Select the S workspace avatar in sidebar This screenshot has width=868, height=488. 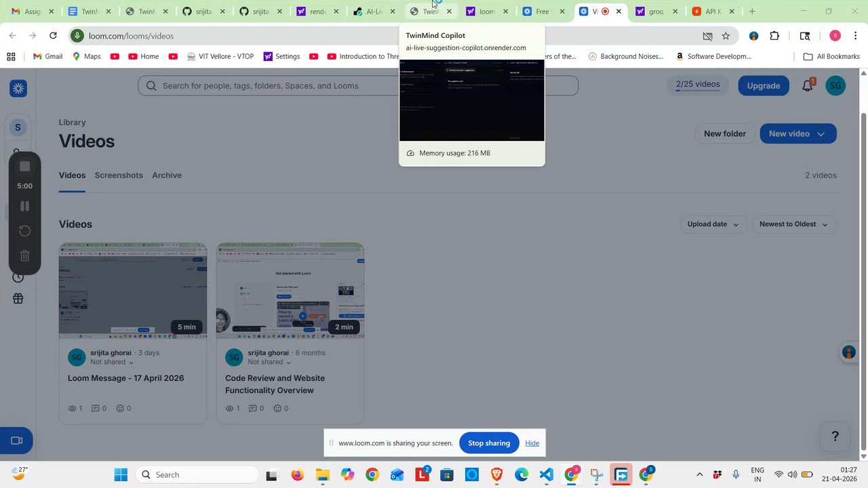[18, 127]
